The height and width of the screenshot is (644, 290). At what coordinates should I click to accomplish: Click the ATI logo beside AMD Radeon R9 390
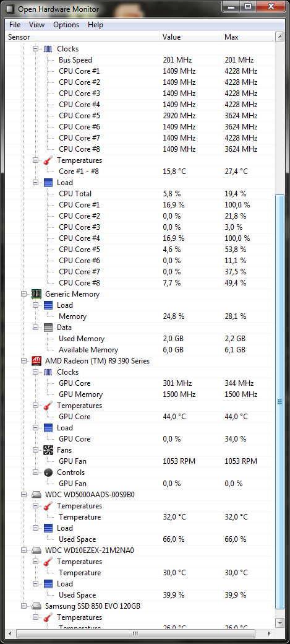36,361
